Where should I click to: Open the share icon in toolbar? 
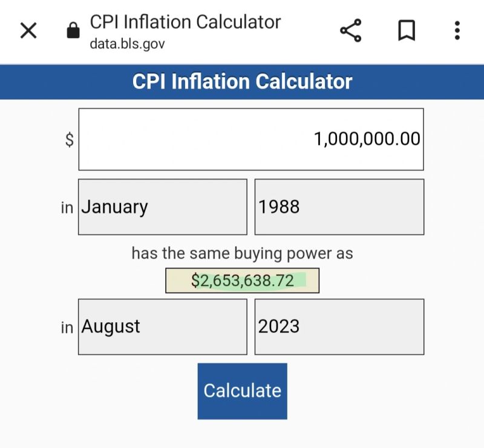[351, 30]
